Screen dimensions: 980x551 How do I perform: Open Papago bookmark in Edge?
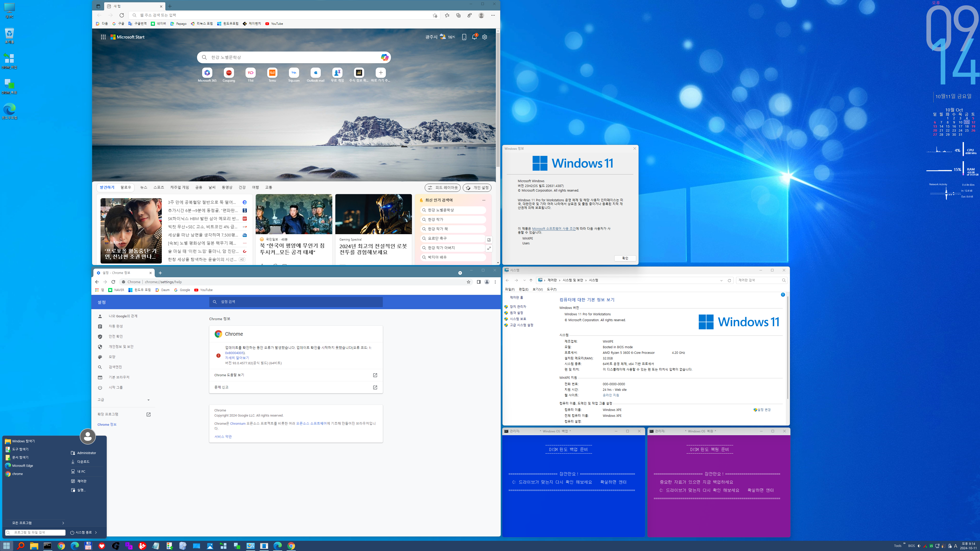coord(178,23)
